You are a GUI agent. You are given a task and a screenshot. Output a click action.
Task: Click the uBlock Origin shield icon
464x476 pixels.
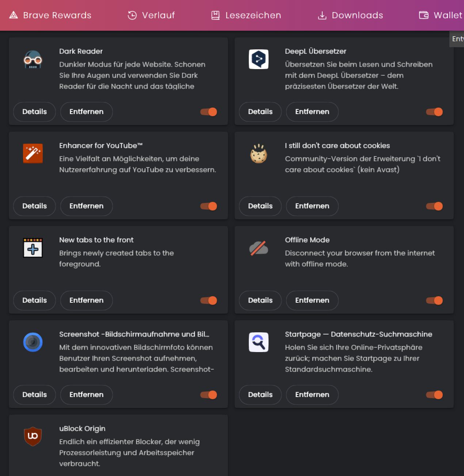[x=33, y=437]
